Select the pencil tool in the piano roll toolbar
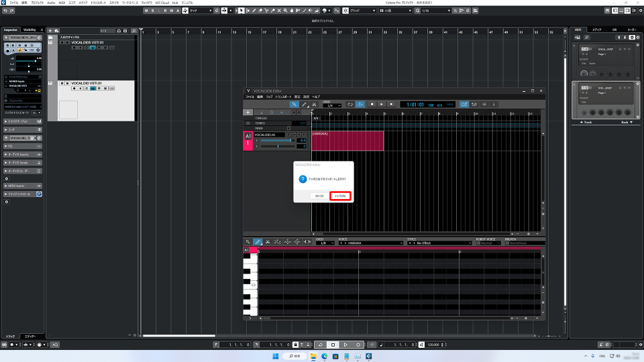The height and width of the screenshot is (362, 644). pyautogui.click(x=258, y=242)
